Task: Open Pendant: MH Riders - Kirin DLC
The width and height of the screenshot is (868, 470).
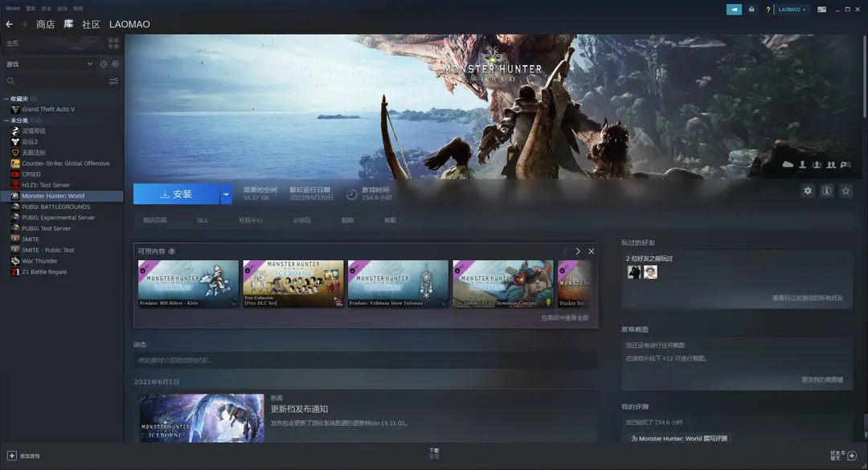Action: click(x=188, y=284)
